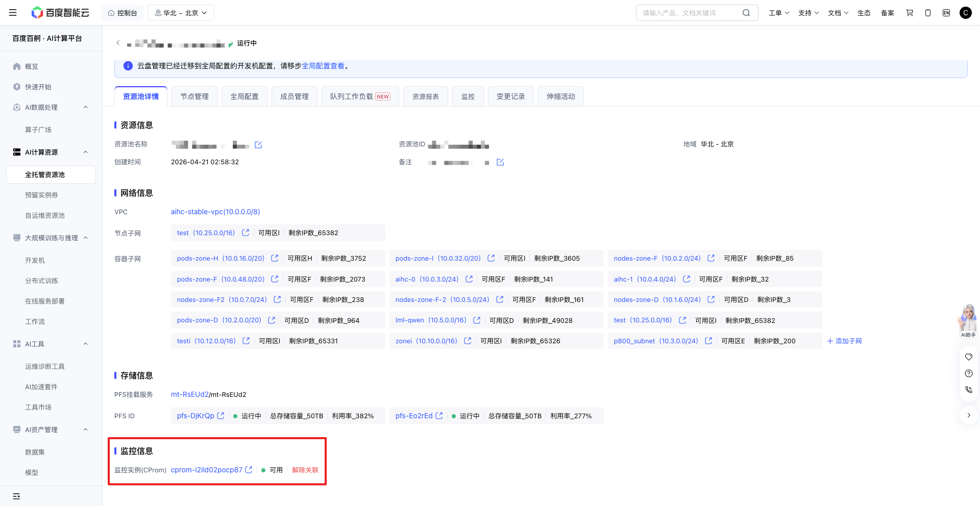Viewport: 980px width, 506px height.
Task: Open the AI助手 assistant avatar
Action: coord(968,321)
